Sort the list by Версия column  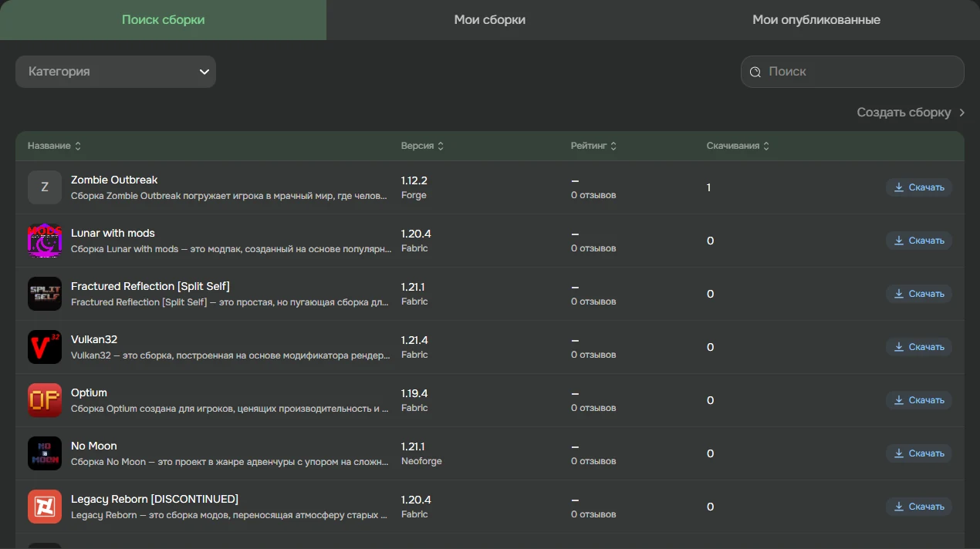tap(422, 146)
